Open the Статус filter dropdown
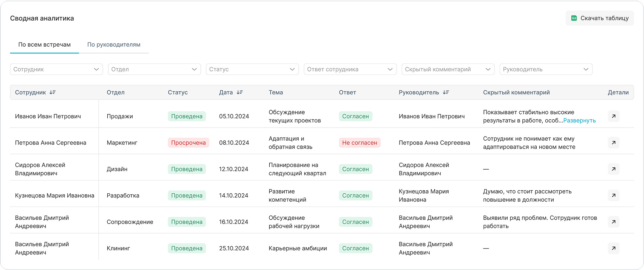Image resolution: width=644 pixels, height=270 pixels. [x=252, y=69]
